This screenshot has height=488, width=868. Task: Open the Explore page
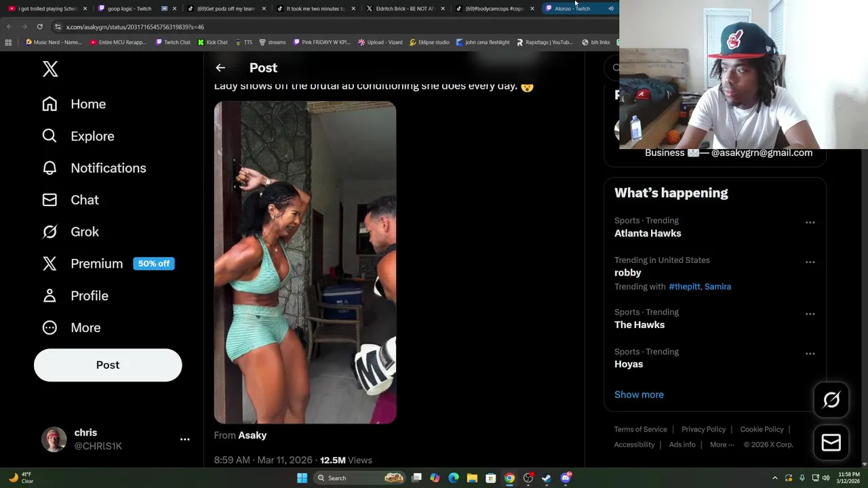78,136
